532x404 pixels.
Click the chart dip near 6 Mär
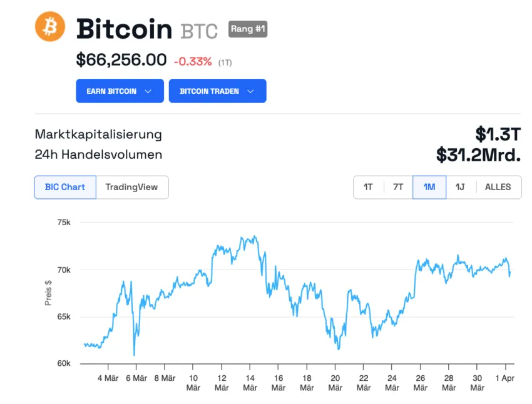[134, 354]
